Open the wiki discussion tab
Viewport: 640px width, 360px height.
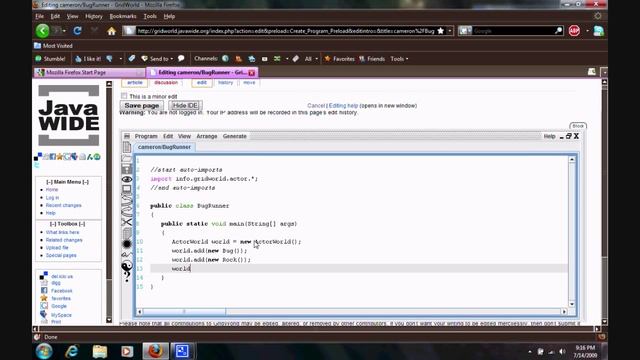point(166,82)
